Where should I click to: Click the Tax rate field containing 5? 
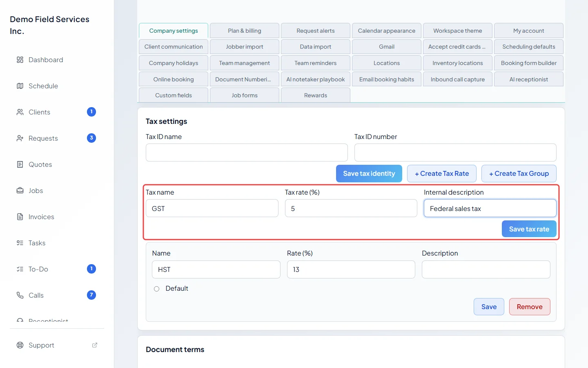click(351, 208)
